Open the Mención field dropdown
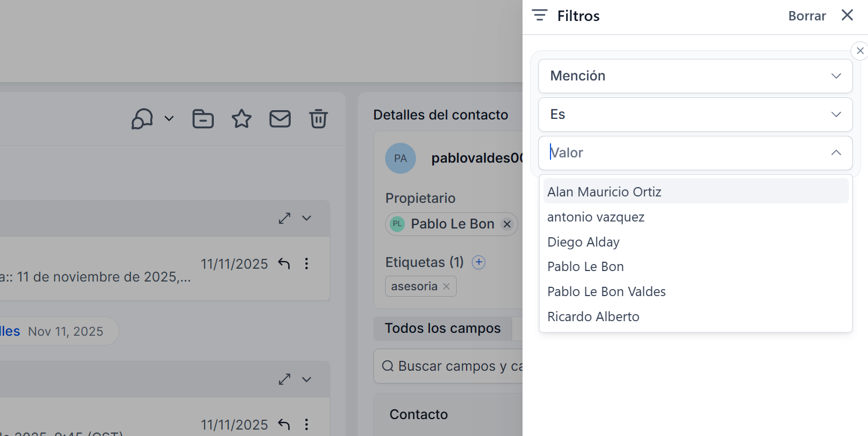The height and width of the screenshot is (436, 868). tap(695, 76)
